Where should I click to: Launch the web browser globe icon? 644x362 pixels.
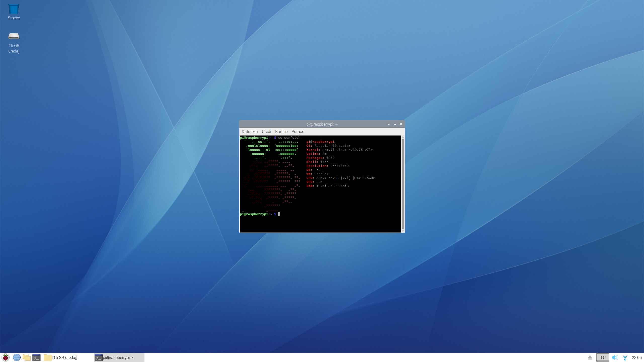pos(17,357)
